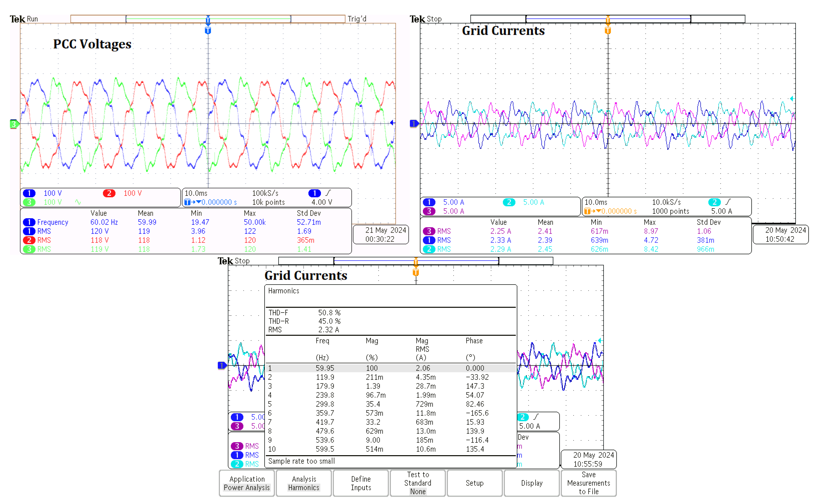
Task: Open Test to Standard None selector
Action: [x=418, y=483]
